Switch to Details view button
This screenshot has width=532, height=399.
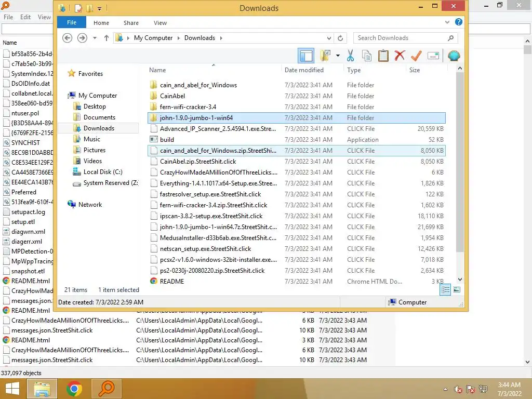coord(445,290)
